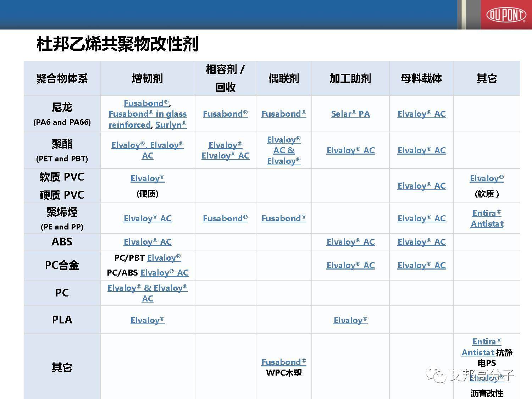
Task: Select row label PLA
Action: [x=62, y=320]
